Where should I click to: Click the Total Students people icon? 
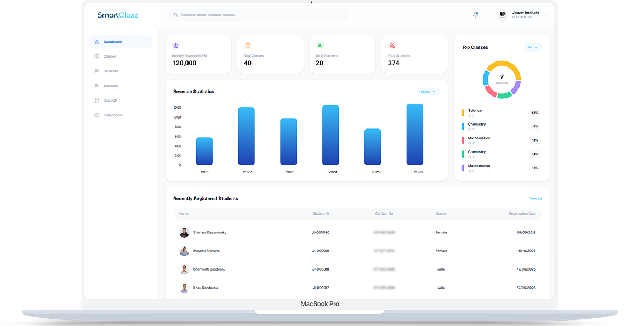392,46
